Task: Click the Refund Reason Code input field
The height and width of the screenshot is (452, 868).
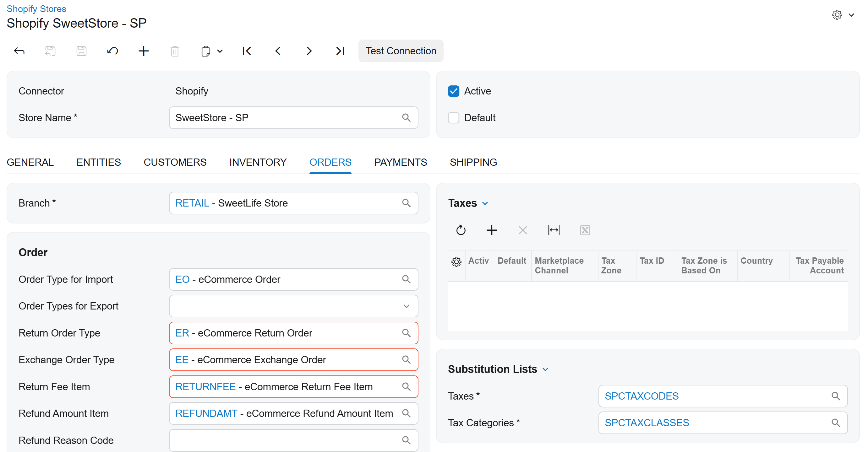Action: coord(293,440)
